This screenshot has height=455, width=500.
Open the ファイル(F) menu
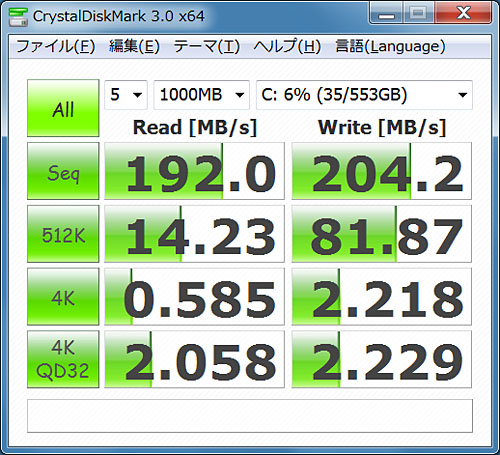coord(56,46)
